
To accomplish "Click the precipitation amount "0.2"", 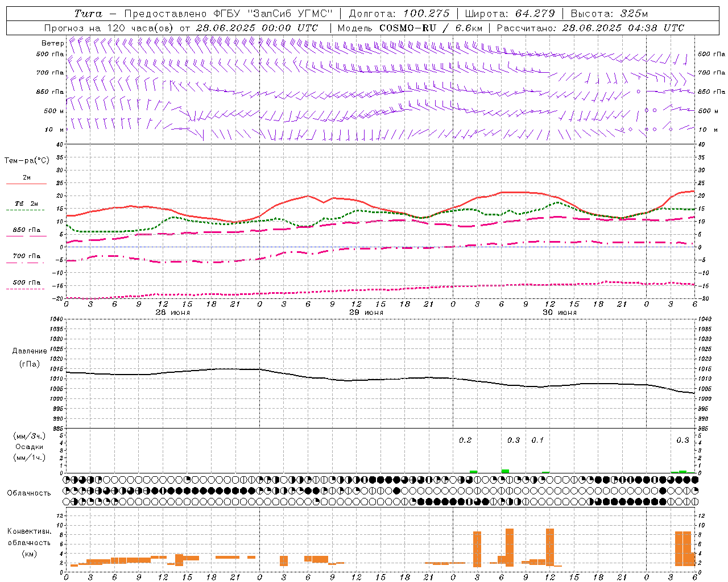I will click(x=465, y=440).
